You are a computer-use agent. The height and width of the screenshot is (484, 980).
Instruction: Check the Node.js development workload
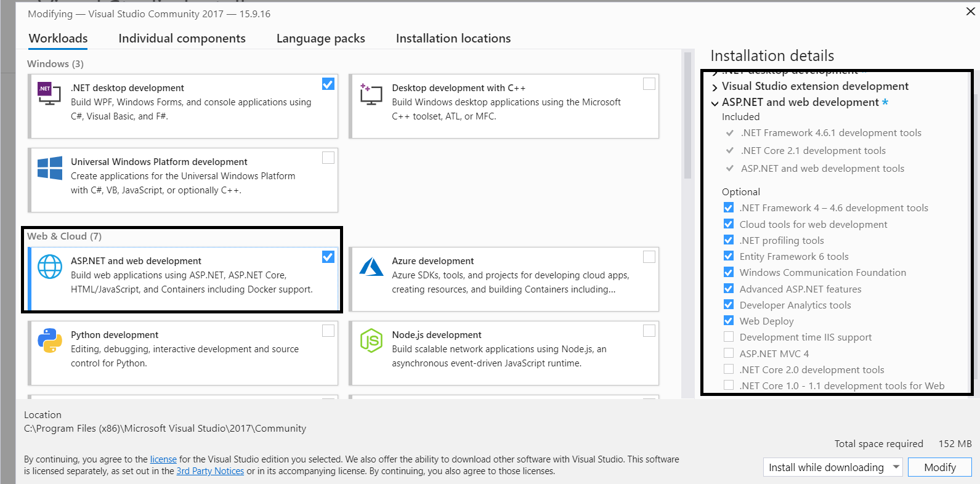(649, 331)
